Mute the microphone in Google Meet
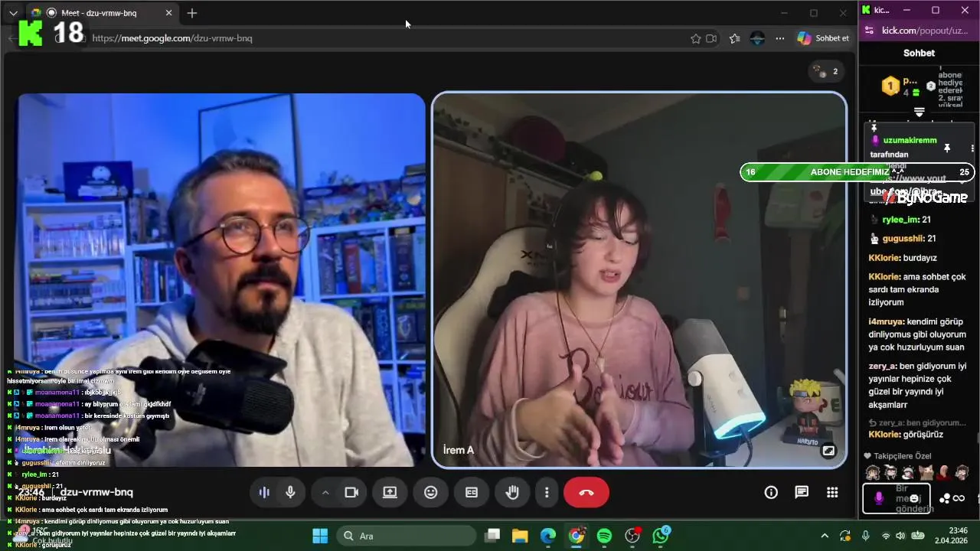The height and width of the screenshot is (551, 980). coord(291,493)
